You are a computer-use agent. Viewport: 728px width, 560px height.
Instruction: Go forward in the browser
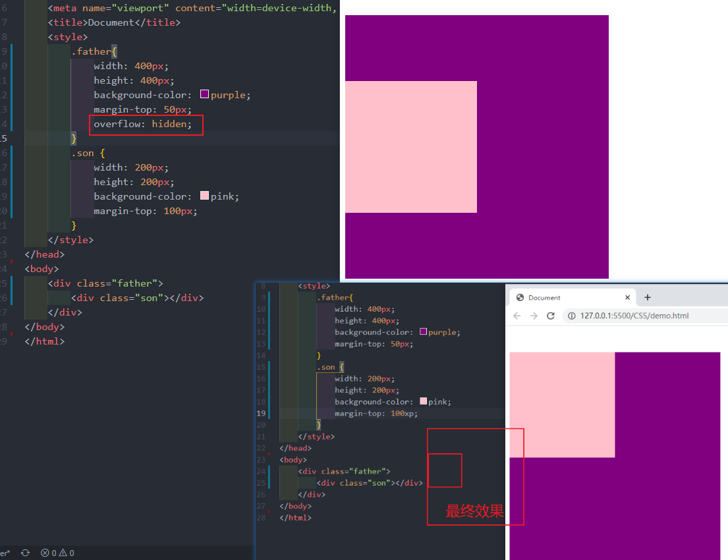[534, 316]
